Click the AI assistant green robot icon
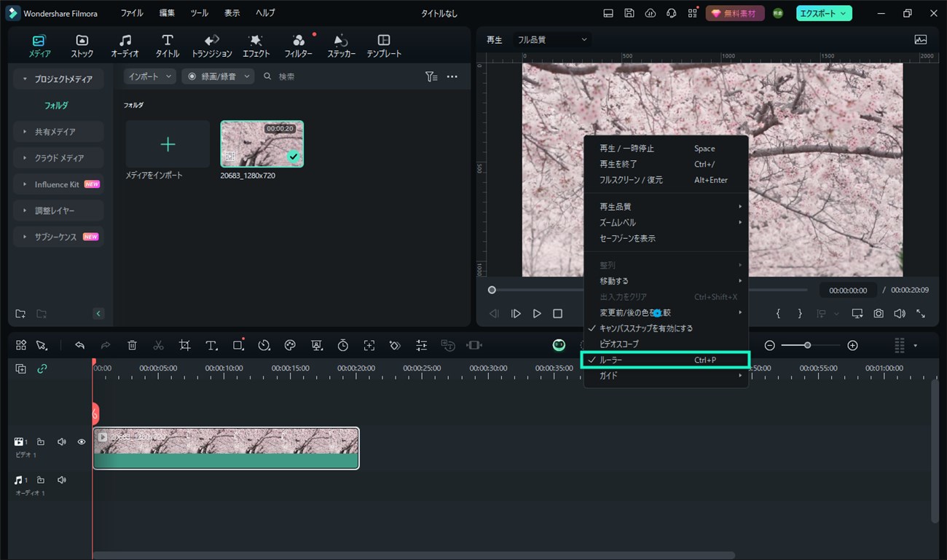 [x=559, y=345]
